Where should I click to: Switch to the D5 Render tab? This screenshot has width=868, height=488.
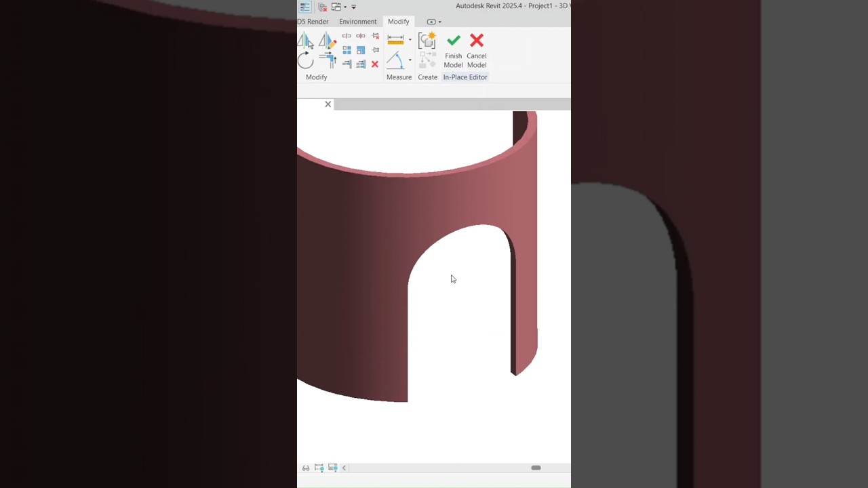pos(313,22)
